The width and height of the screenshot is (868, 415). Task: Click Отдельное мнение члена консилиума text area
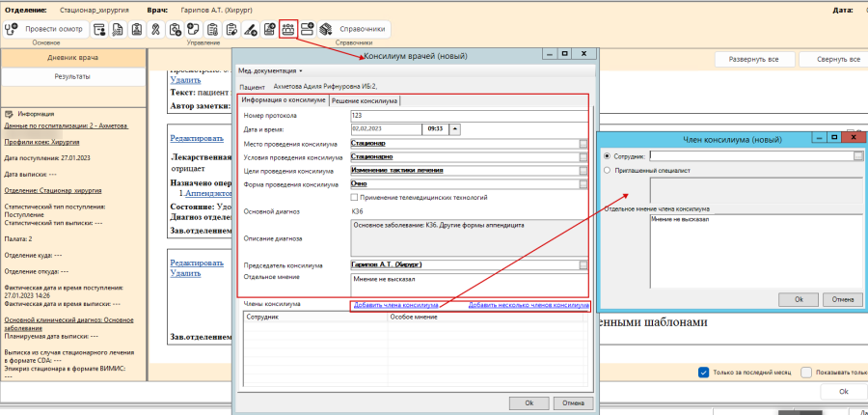click(755, 251)
